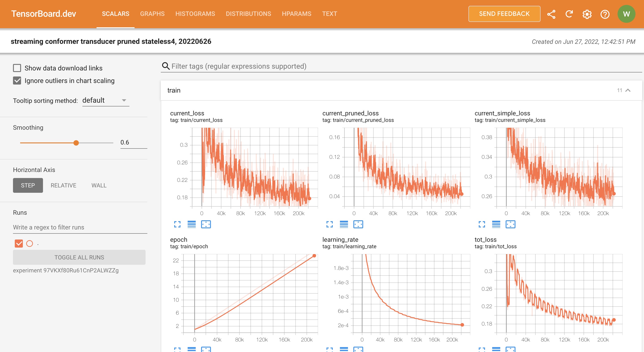Uncheck the experiment run checkbox

(x=18, y=243)
